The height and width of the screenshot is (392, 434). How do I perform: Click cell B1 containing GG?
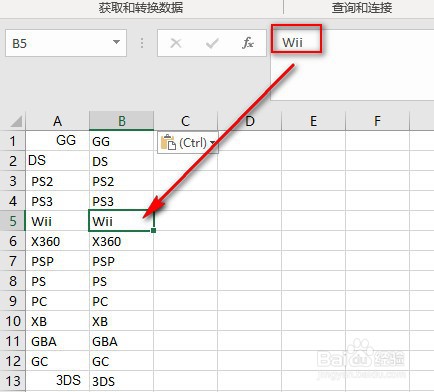[122, 141]
